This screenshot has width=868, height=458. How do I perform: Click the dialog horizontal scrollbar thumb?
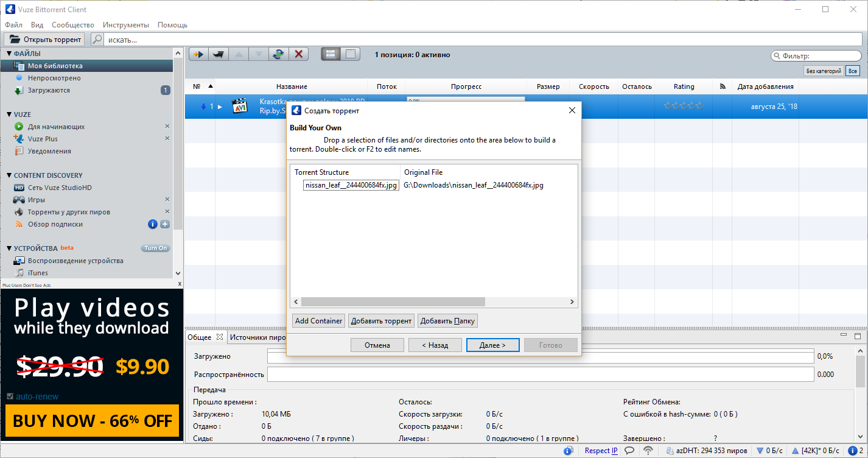(x=393, y=301)
